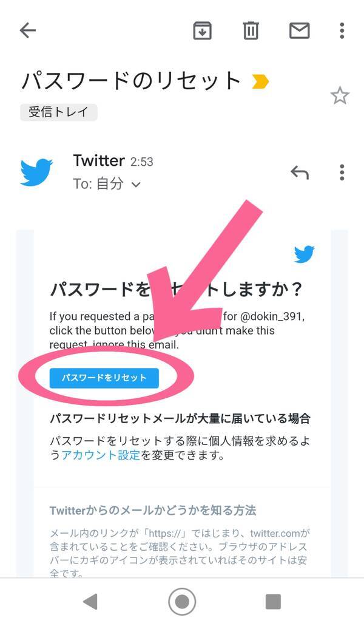Open the アカウント設定 link
The height and width of the screenshot is (626, 364).
[x=101, y=455]
